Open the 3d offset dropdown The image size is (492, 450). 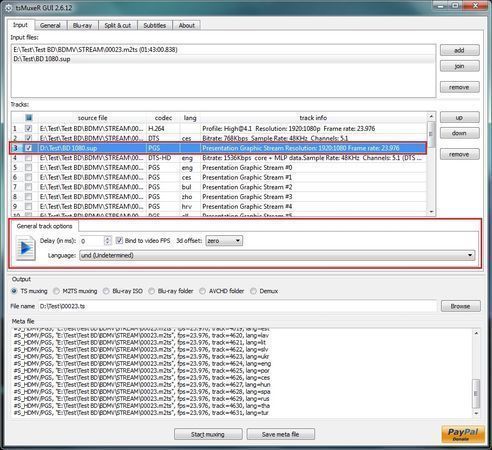pyautogui.click(x=224, y=241)
